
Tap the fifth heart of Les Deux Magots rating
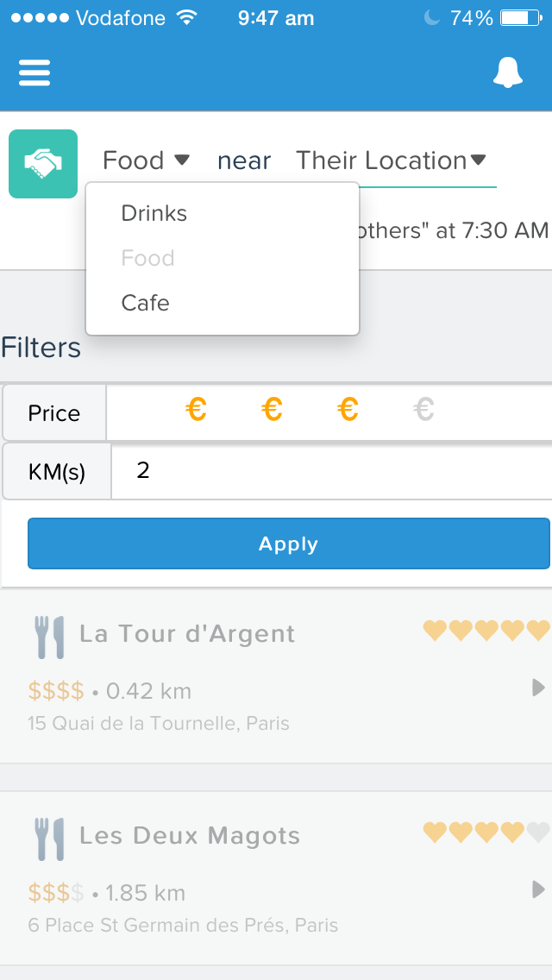point(538,832)
